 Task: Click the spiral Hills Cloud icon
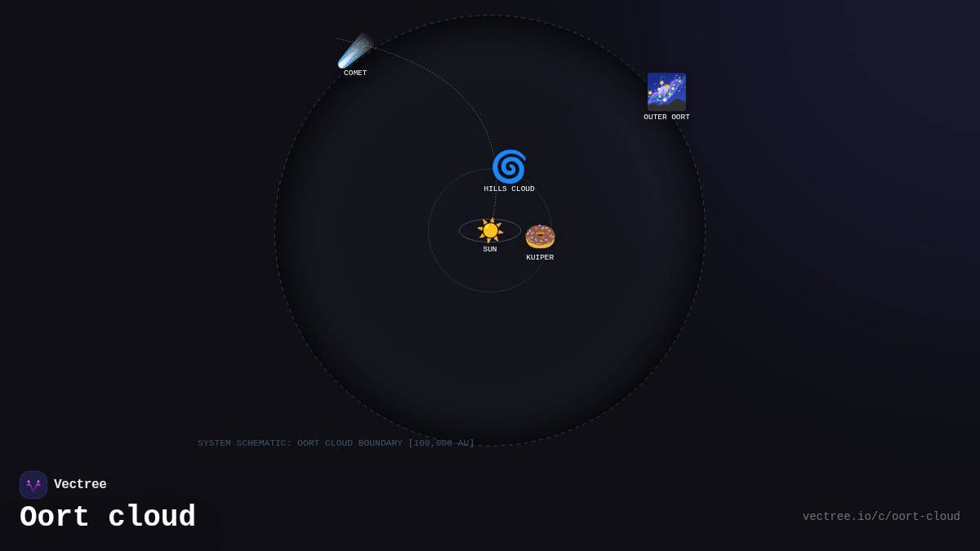509,167
